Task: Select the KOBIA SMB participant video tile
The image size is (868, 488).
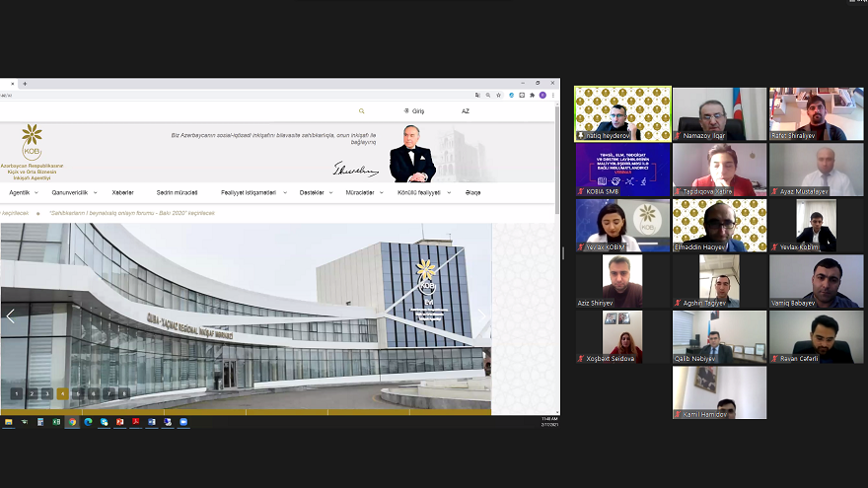Action: 622,170
